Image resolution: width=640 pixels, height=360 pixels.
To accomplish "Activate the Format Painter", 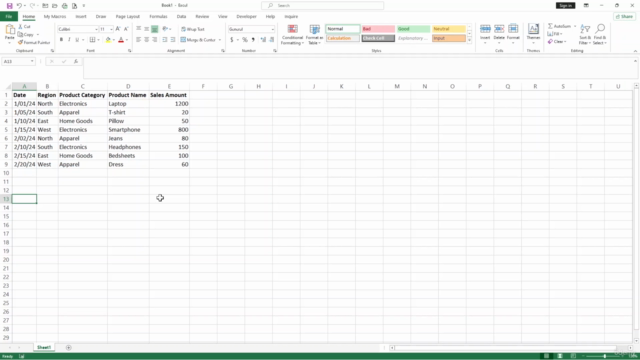I will [x=34, y=42].
